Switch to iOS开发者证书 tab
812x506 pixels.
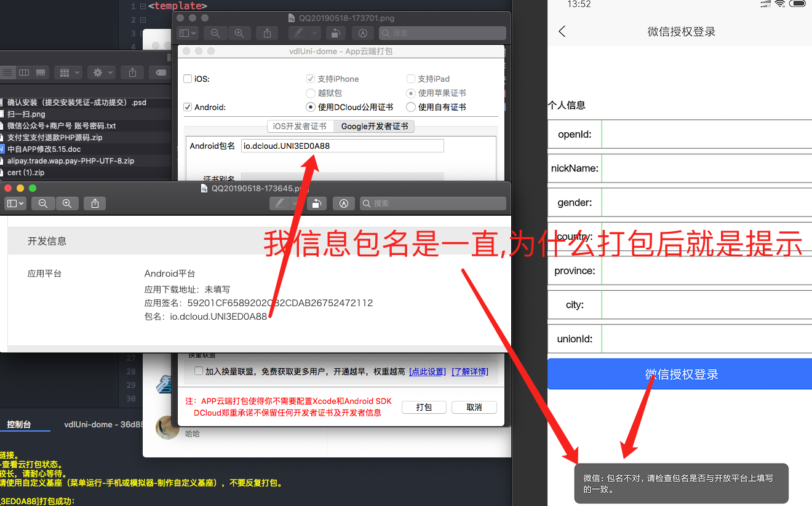click(x=300, y=126)
